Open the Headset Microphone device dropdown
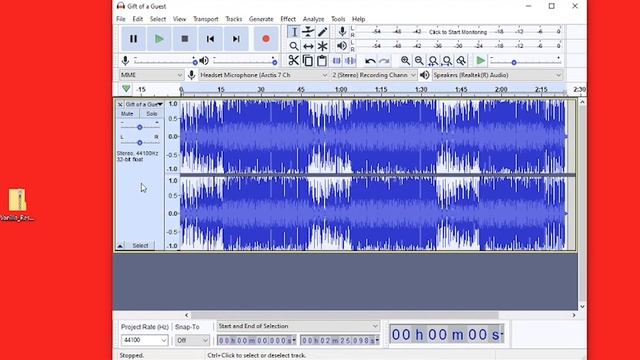Viewport: 640px width, 360px height. pyautogui.click(x=264, y=75)
